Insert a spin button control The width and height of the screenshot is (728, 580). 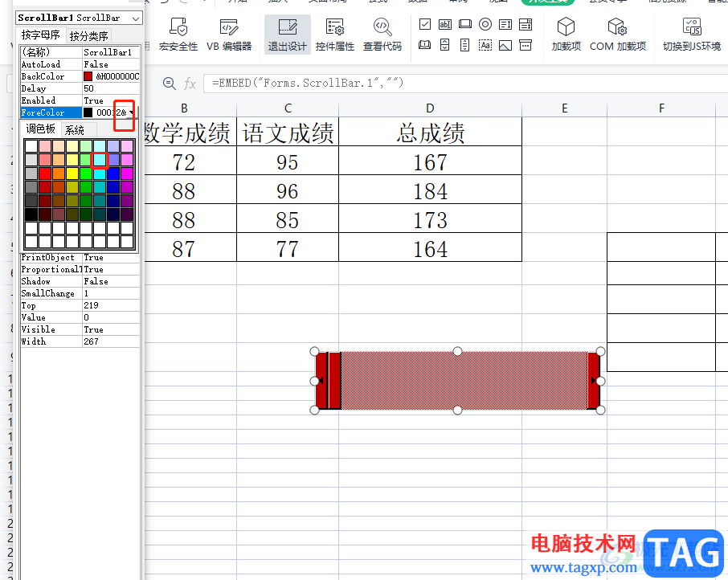pos(445,45)
